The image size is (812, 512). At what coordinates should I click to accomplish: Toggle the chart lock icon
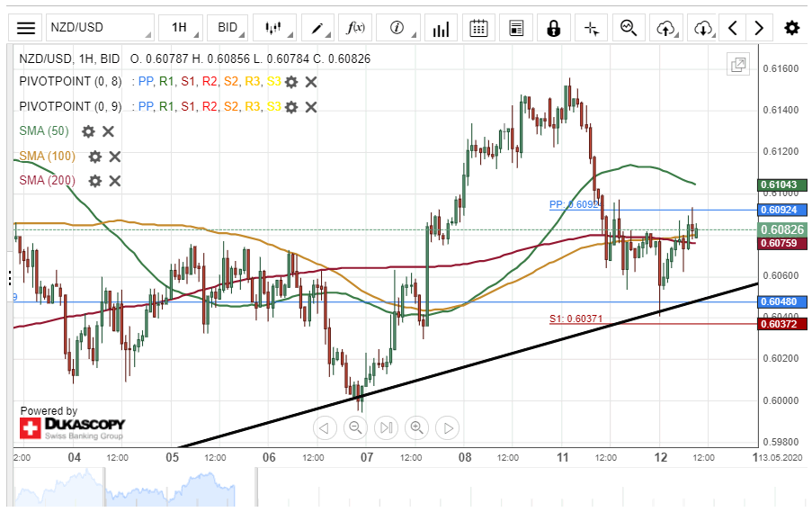pyautogui.click(x=554, y=28)
